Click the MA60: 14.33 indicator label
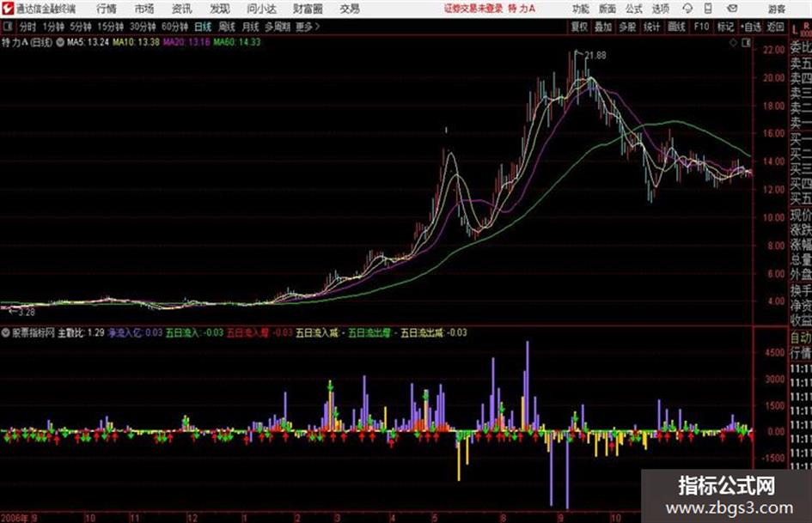 click(x=236, y=42)
